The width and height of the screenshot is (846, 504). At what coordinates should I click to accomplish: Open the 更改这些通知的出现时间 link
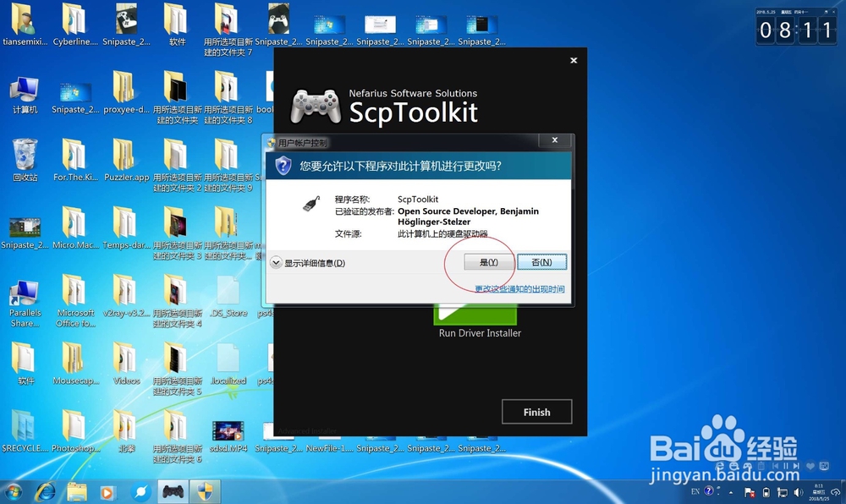pyautogui.click(x=519, y=289)
